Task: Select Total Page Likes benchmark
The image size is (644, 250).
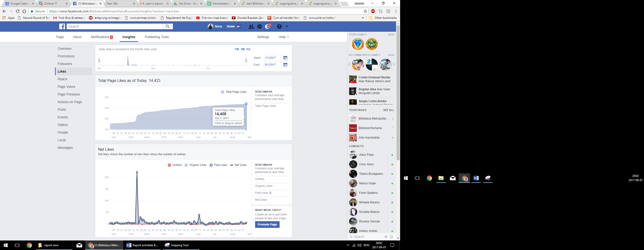Action: 266,106
